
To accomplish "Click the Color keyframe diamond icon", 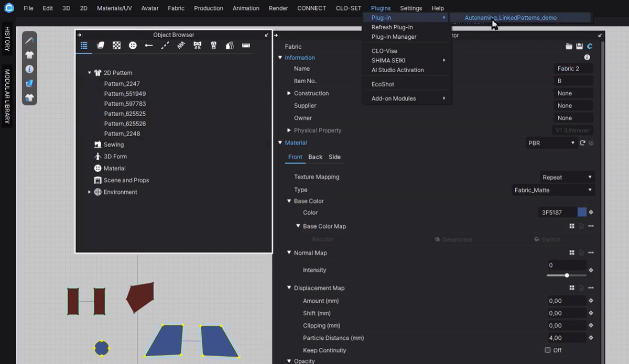I will (x=591, y=212).
